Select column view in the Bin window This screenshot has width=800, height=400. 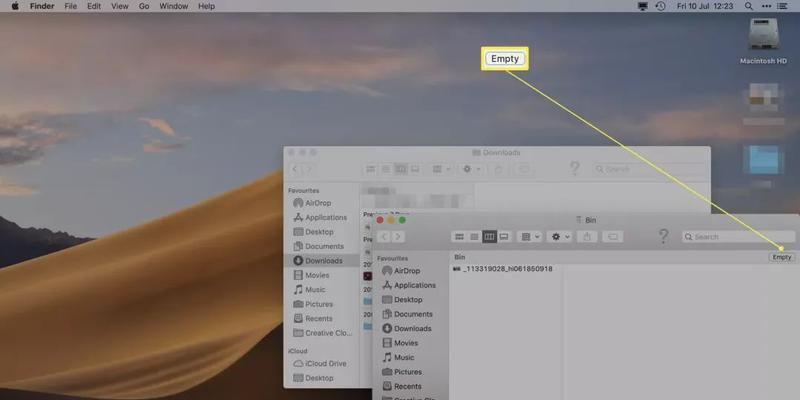(x=489, y=237)
